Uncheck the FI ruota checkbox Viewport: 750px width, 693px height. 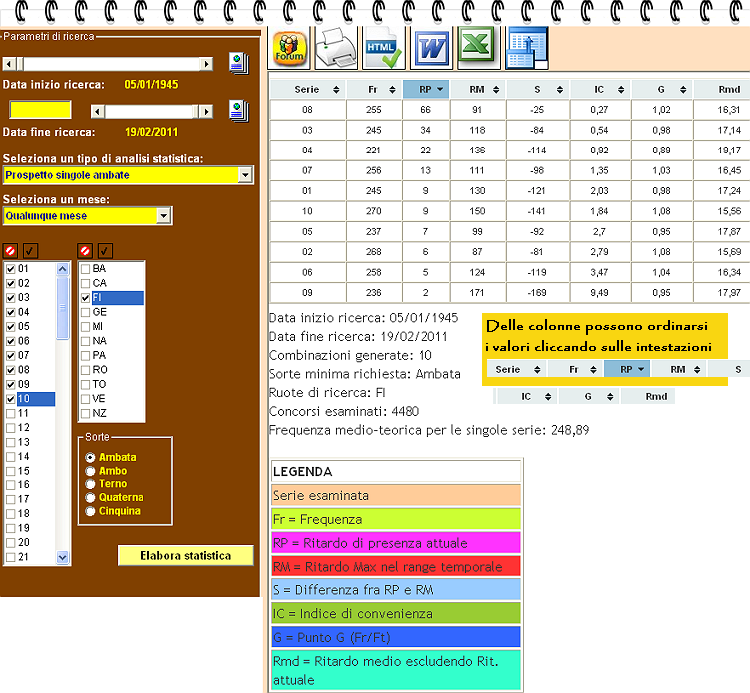[x=86, y=297]
